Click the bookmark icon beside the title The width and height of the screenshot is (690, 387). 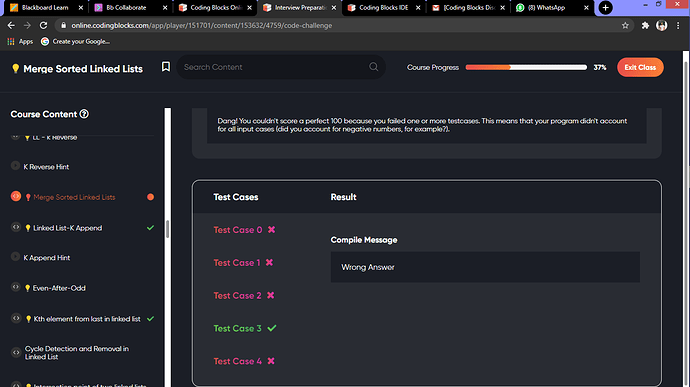tap(166, 66)
